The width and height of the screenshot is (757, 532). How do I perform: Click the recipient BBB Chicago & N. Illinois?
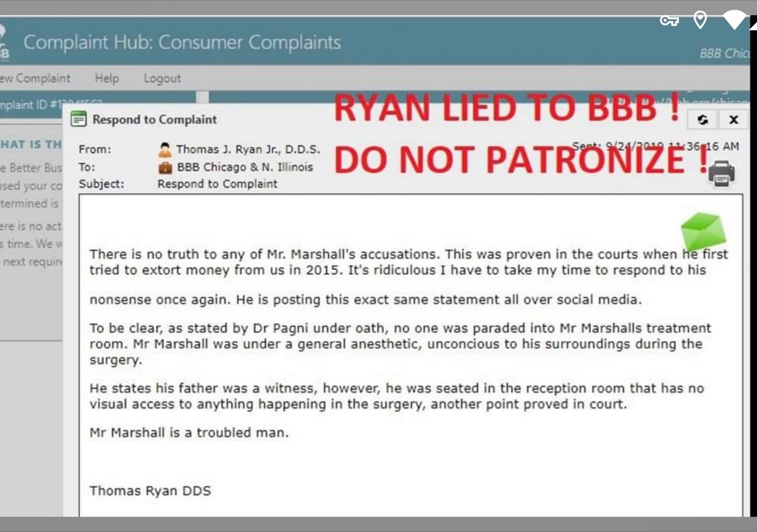[x=245, y=167]
